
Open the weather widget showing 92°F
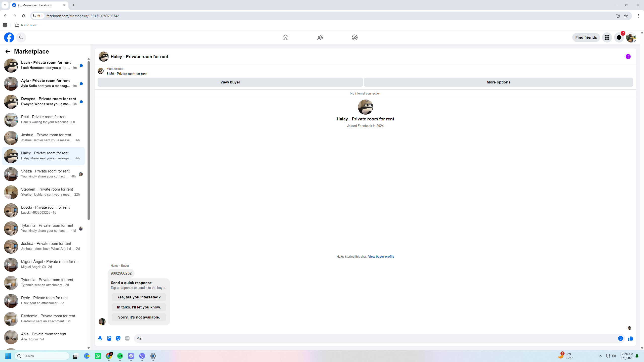click(565, 356)
